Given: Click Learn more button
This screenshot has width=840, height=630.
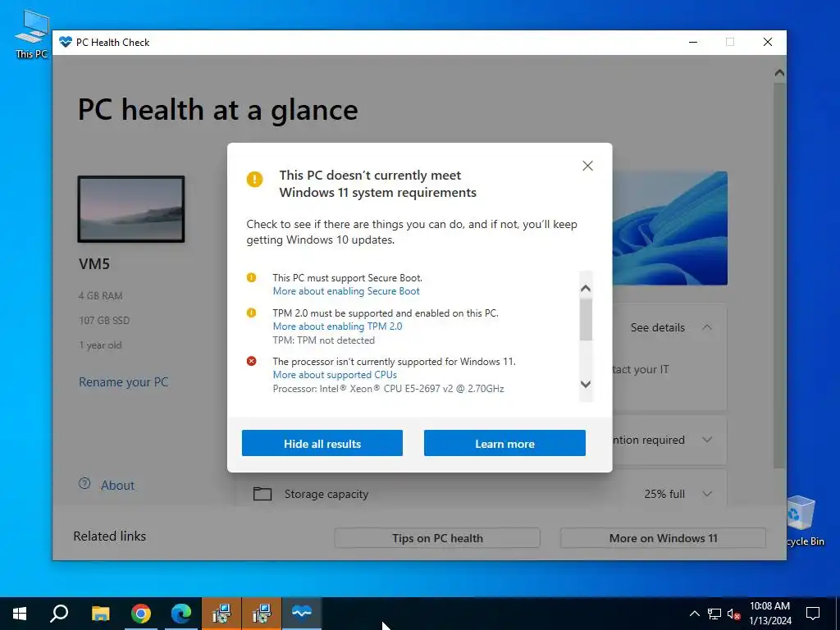Looking at the screenshot, I should click(x=504, y=443).
